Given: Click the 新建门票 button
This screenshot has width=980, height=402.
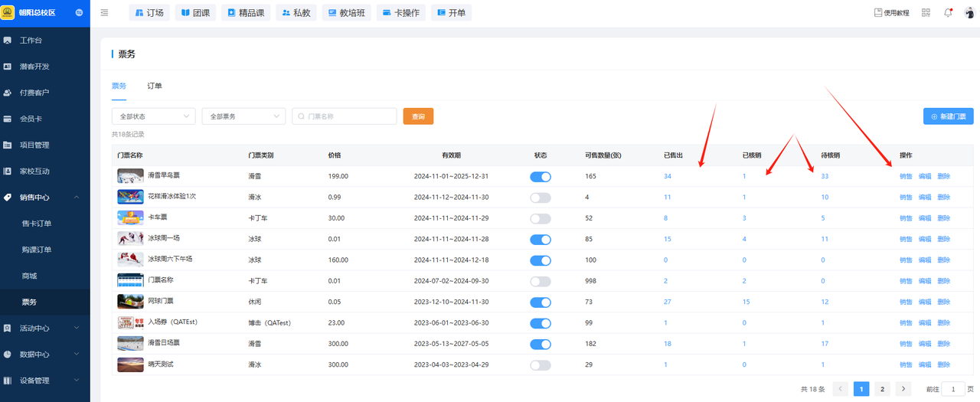Looking at the screenshot, I should (948, 116).
